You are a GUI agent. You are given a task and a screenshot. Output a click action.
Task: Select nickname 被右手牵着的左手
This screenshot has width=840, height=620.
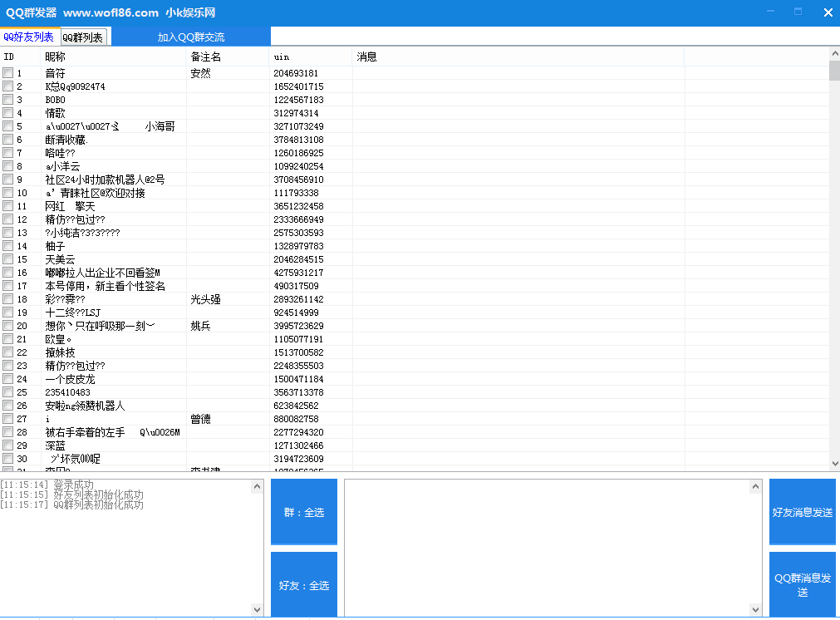point(85,432)
